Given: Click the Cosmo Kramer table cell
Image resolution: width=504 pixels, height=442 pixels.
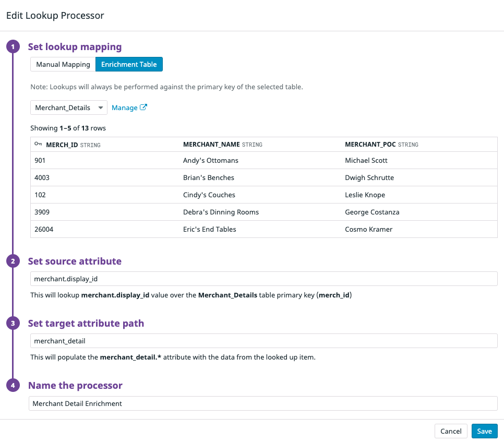Looking at the screenshot, I should click(368, 229).
